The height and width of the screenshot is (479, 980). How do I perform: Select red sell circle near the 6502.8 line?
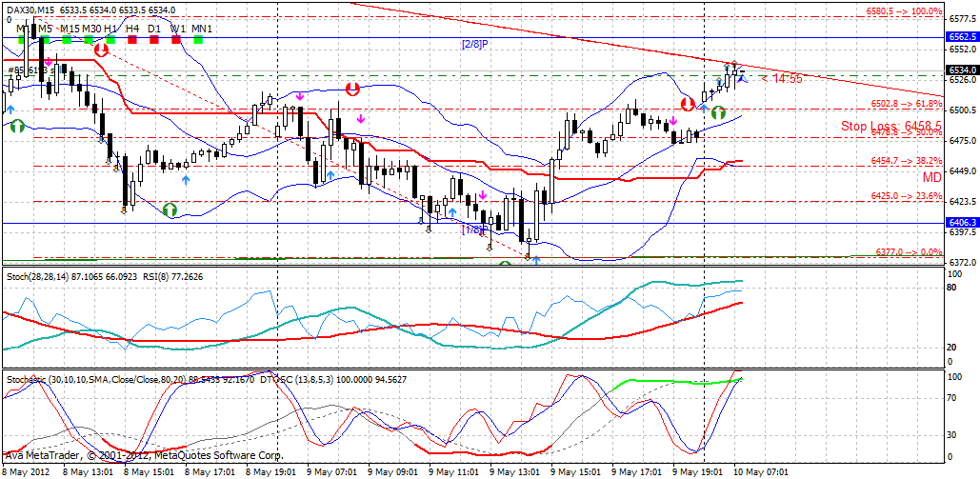click(x=689, y=104)
